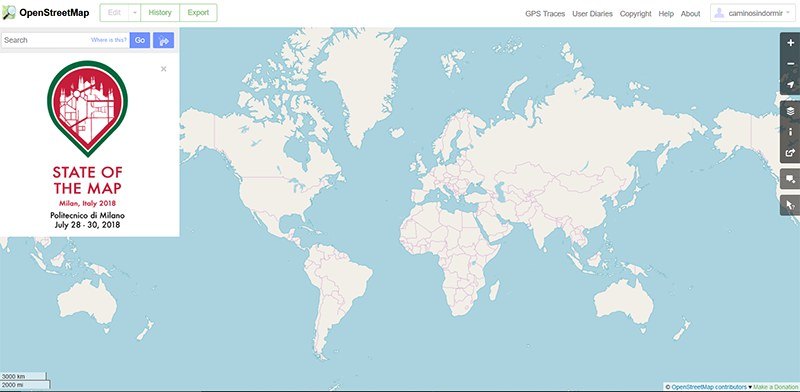Open the Help menu item
Screen dimensions: 800x392
pyautogui.click(x=666, y=14)
